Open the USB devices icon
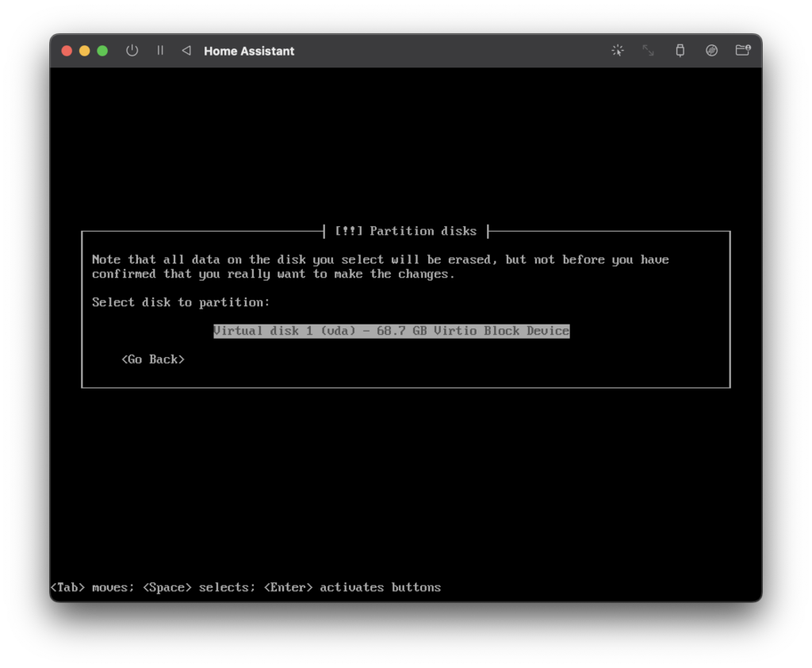This screenshot has height=668, width=812. click(x=680, y=50)
